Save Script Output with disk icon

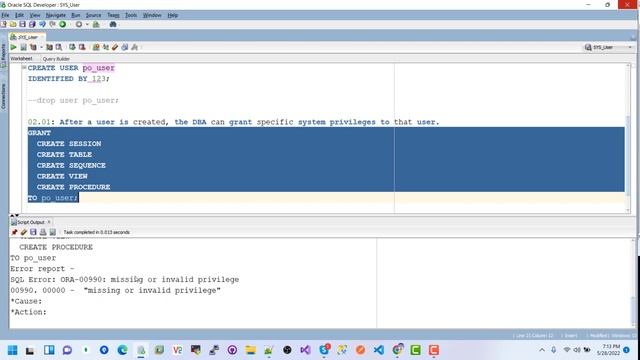point(33,232)
